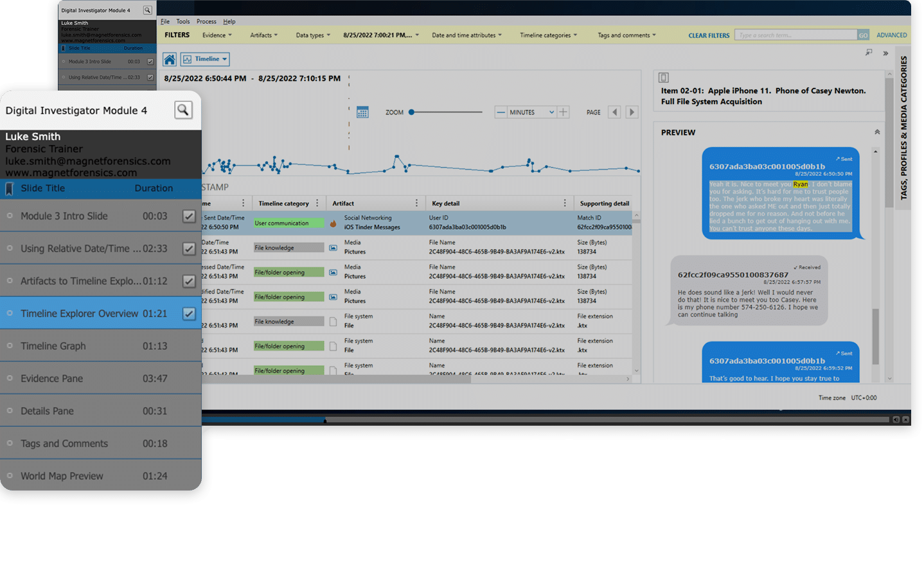The width and height of the screenshot is (924, 565).
Task: Click in the search term field
Action: click(796, 35)
